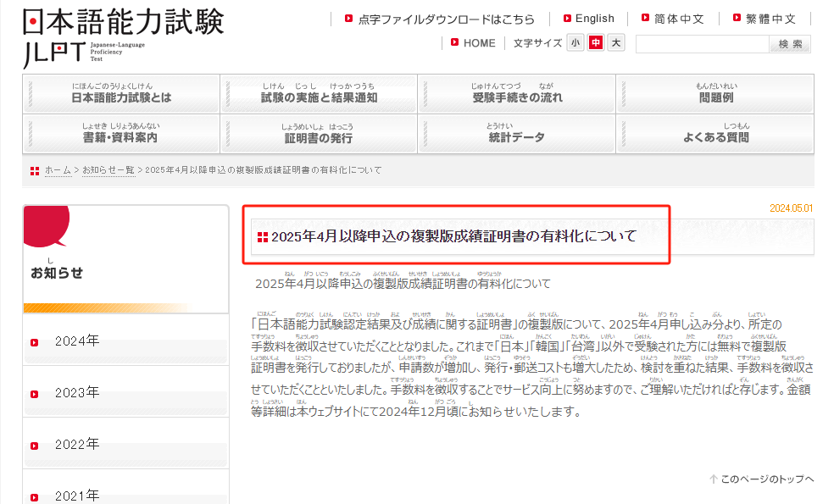Click the red arrow icon next to 繁體中文
834x504 pixels.
(737, 18)
